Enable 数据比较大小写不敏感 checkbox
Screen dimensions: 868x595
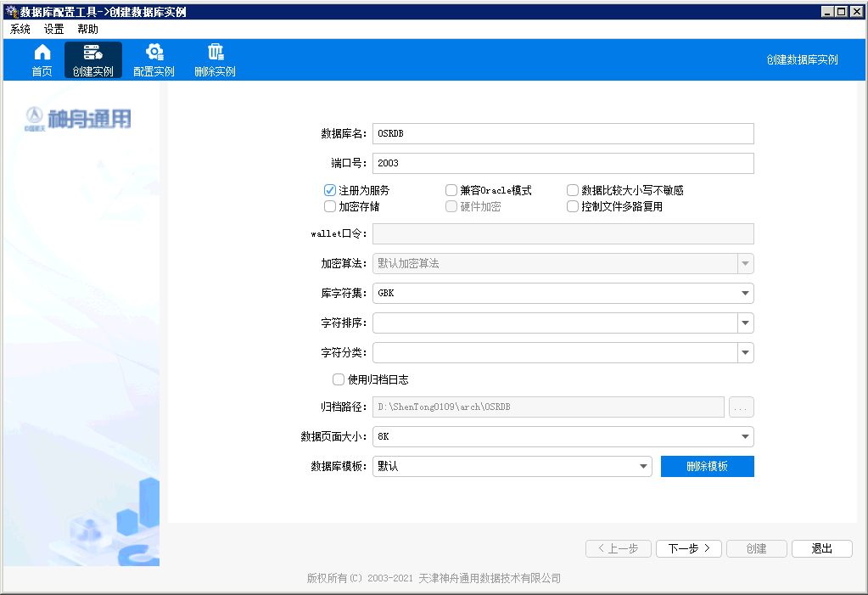click(573, 191)
